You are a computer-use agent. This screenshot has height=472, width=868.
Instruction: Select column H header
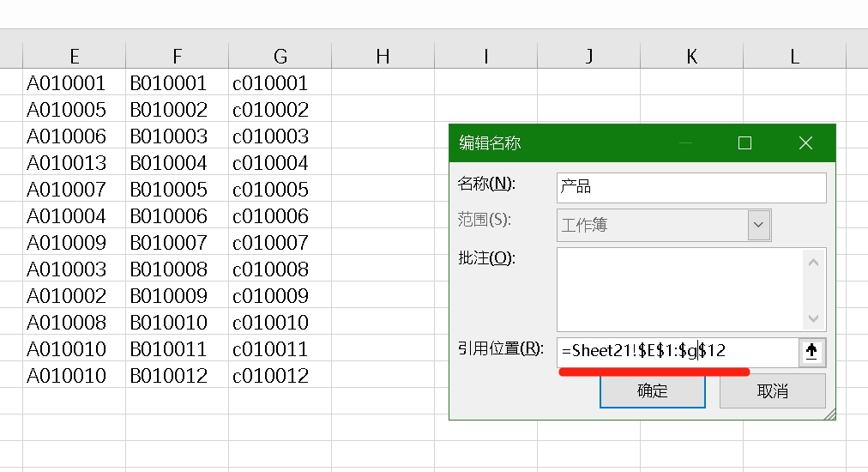click(x=383, y=56)
